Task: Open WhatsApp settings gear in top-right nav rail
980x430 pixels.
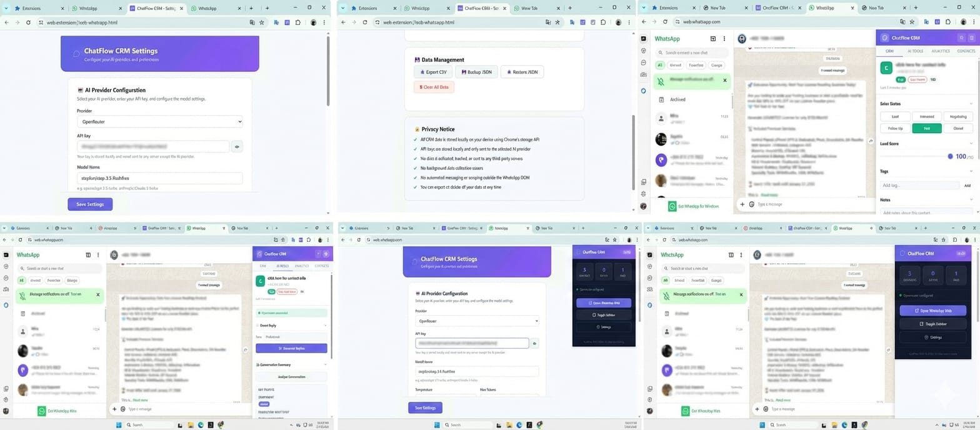Action: 644,193
